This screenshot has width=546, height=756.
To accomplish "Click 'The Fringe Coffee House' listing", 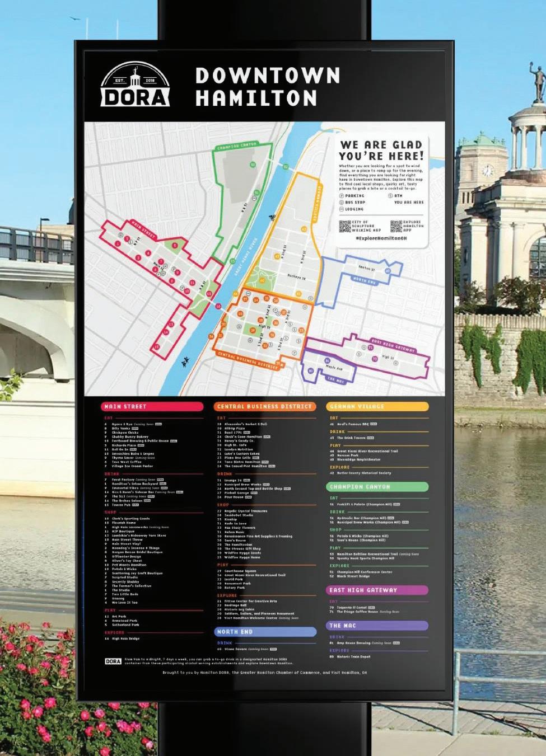I will 358,612.
